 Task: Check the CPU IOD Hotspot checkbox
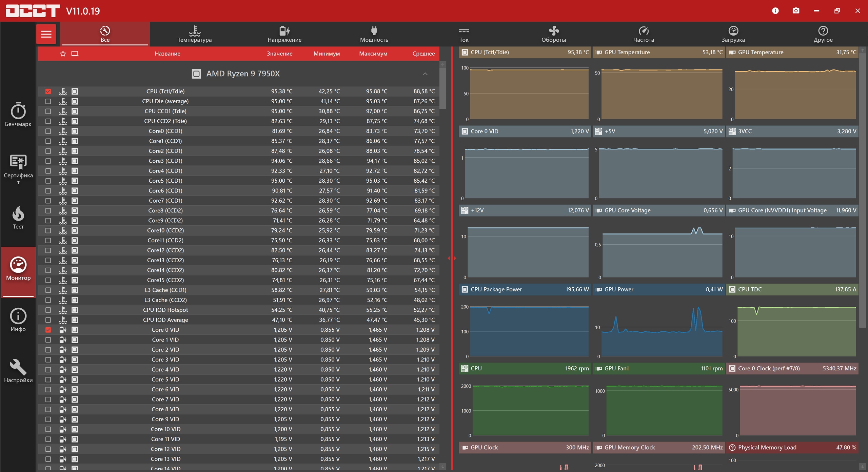point(48,310)
